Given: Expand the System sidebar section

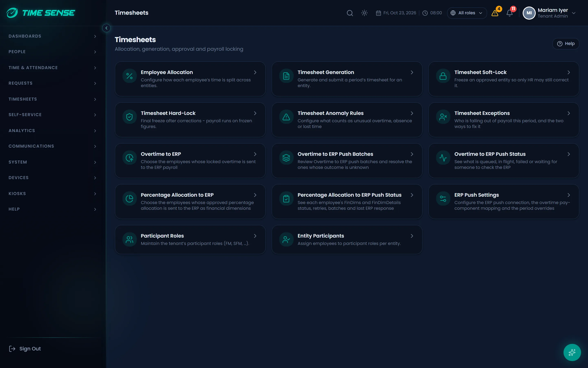Looking at the screenshot, I should 53,162.
